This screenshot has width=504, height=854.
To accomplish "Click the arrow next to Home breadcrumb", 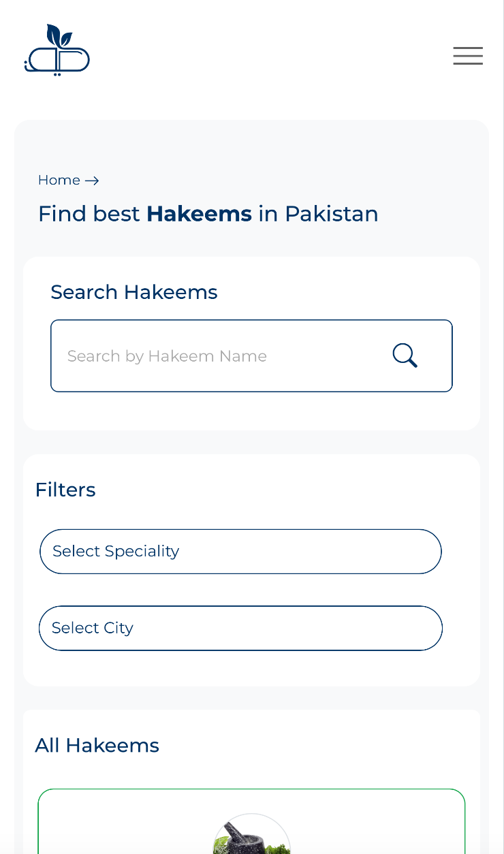I will coord(93,180).
